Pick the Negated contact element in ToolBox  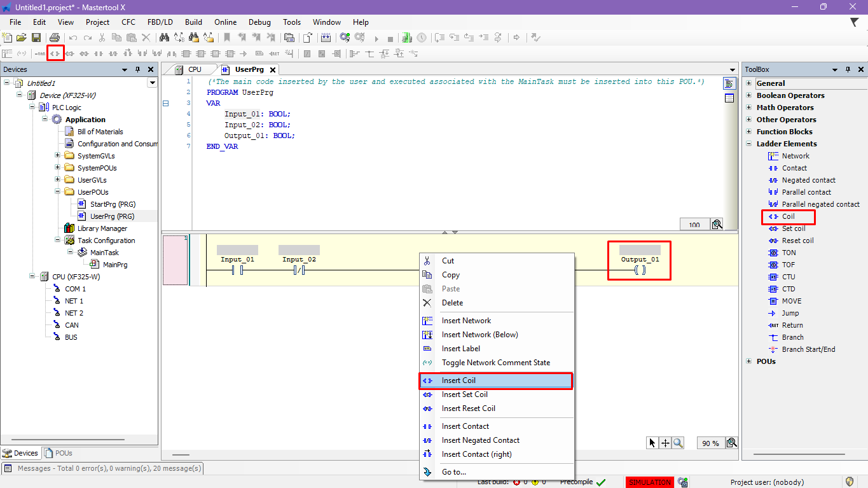(808, 180)
